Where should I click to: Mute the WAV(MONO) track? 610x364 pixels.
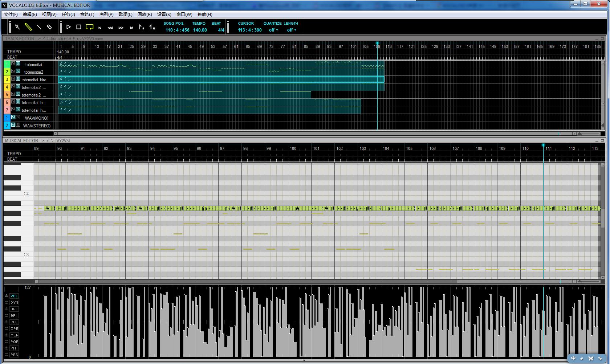(x=13, y=117)
